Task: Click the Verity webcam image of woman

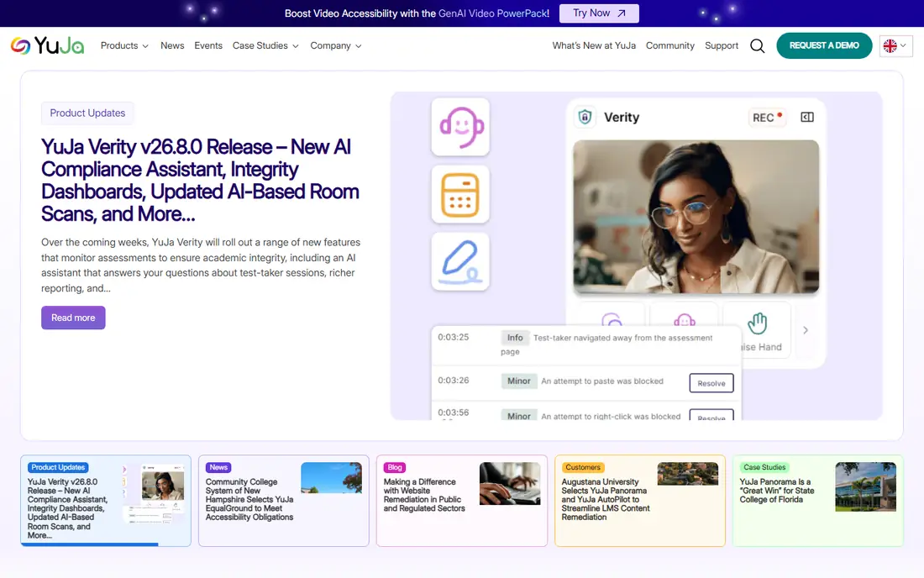Action: point(696,216)
